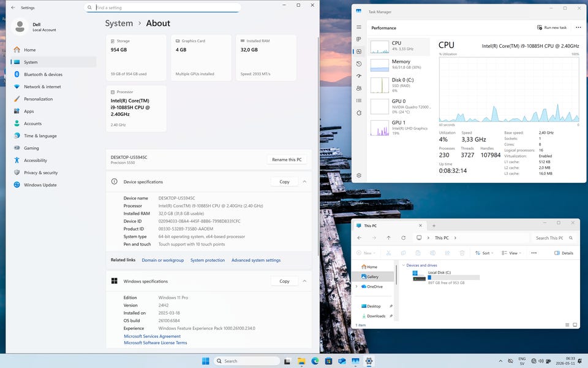Open Microsoft Edge from the taskbar
Viewport: 588px width, 368px height.
pyautogui.click(x=315, y=361)
